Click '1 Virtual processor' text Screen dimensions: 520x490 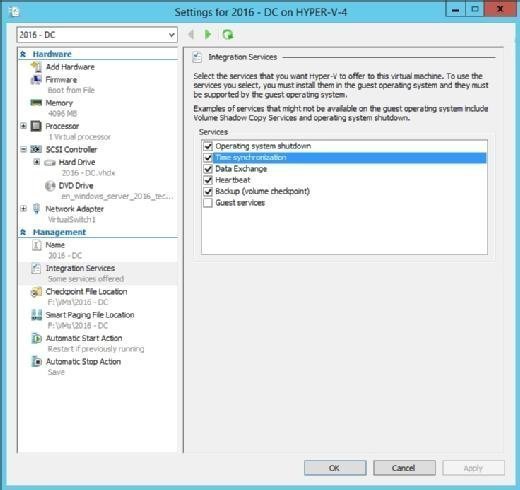click(80, 137)
